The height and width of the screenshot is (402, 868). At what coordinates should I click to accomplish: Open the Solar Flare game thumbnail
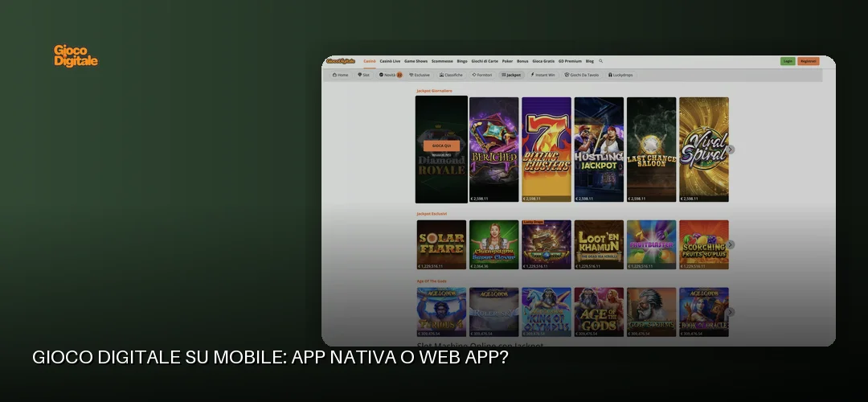click(x=442, y=244)
